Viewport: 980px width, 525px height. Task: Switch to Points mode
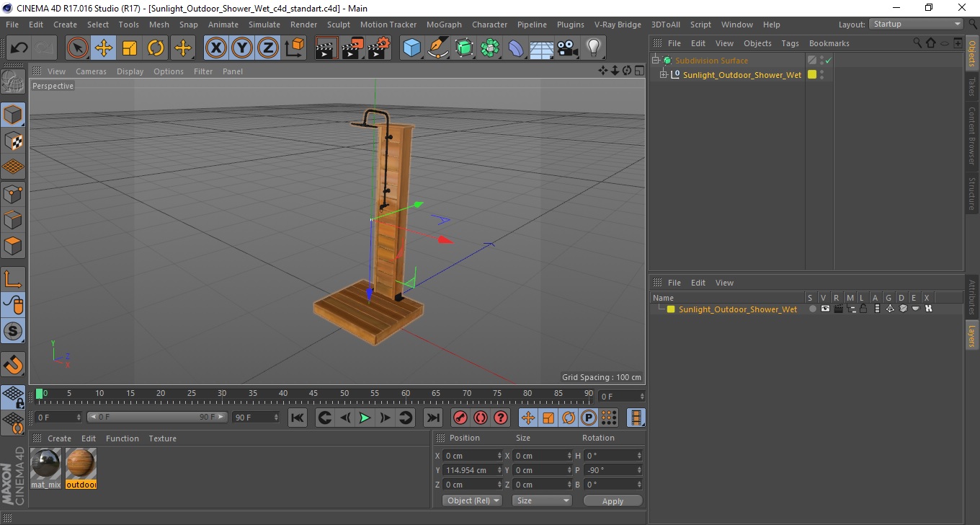(x=13, y=193)
